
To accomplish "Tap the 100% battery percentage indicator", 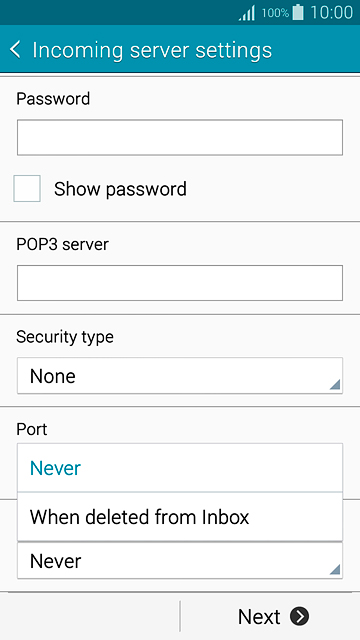I will 275,13.
